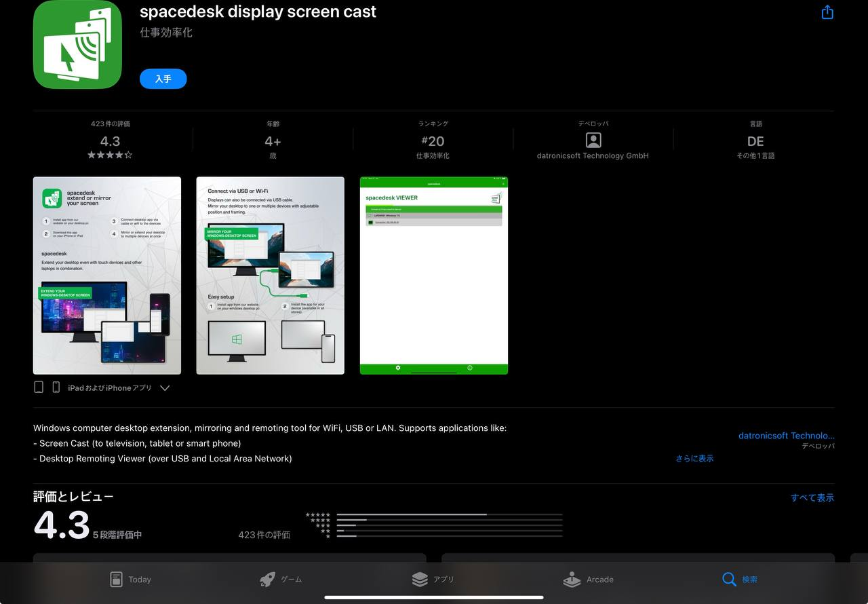868x604 pixels.
Task: Switch to the アプリ tab
Action: coord(433,580)
